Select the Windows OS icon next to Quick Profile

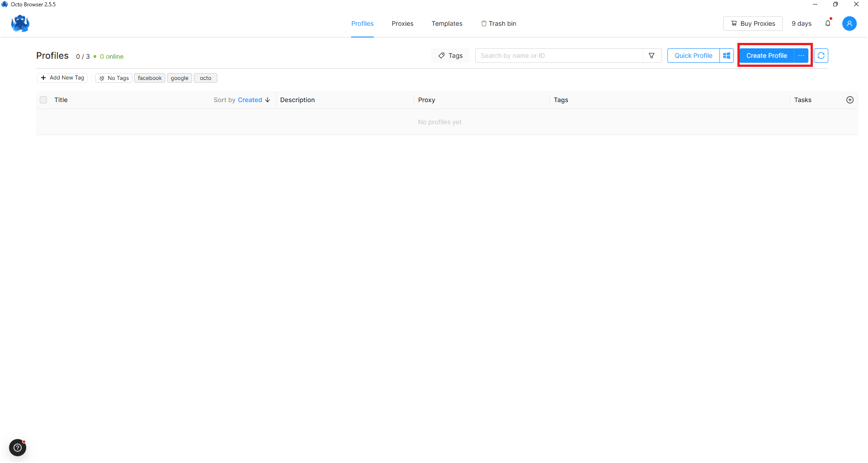click(x=726, y=55)
